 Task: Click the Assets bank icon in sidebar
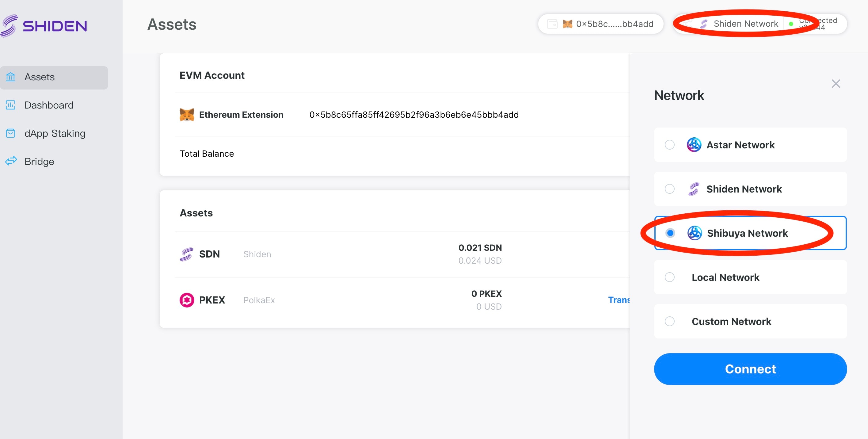click(x=11, y=77)
